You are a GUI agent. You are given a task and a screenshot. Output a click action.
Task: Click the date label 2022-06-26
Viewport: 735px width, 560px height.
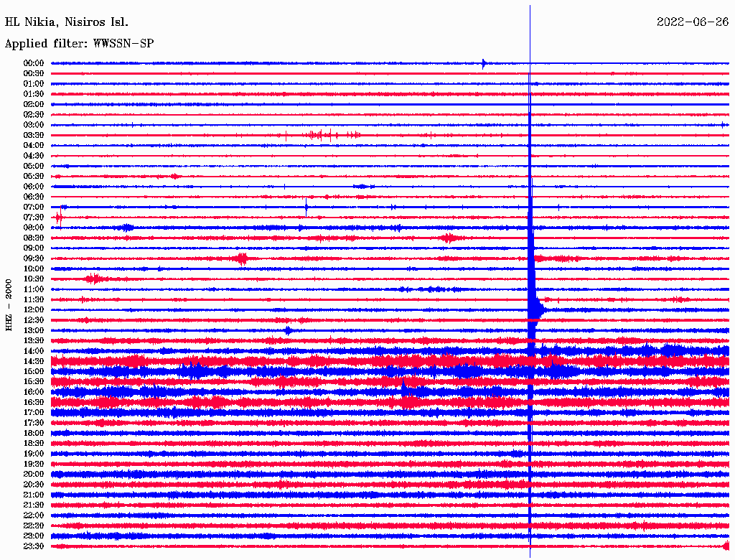pos(692,22)
